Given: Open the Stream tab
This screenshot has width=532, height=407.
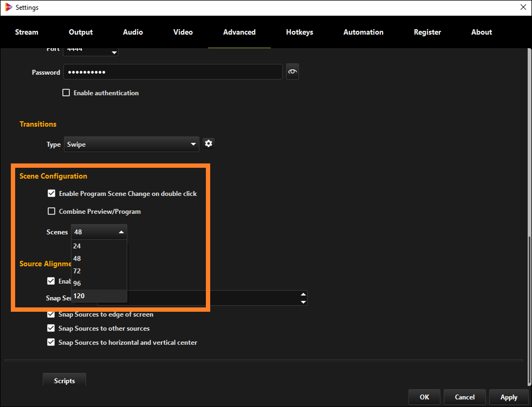Looking at the screenshot, I should point(27,32).
